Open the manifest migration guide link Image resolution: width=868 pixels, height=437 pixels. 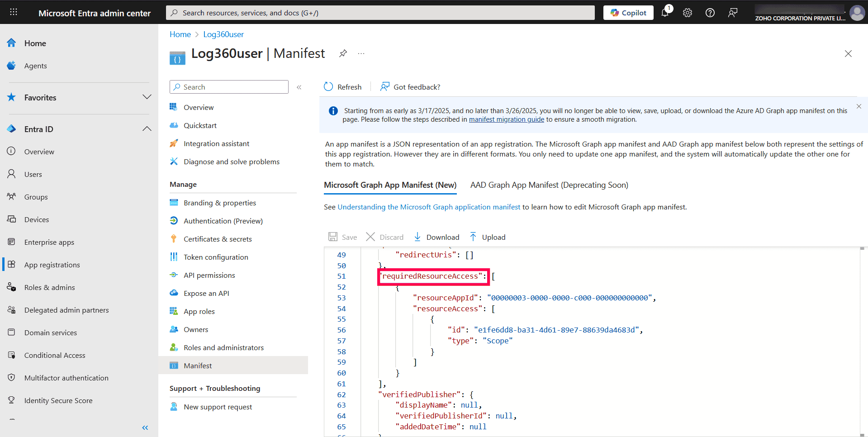click(x=506, y=119)
